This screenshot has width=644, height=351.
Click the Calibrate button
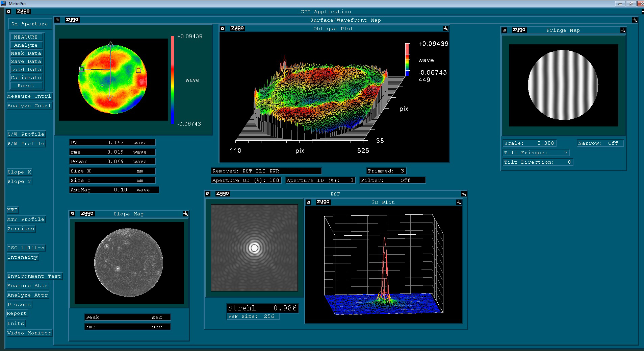(26, 77)
